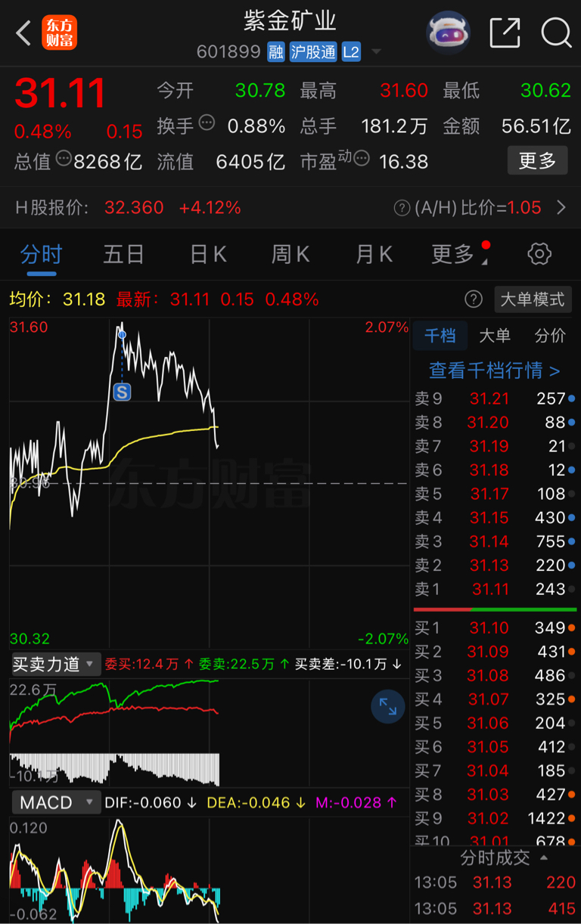Tap the share export icon

(x=505, y=33)
